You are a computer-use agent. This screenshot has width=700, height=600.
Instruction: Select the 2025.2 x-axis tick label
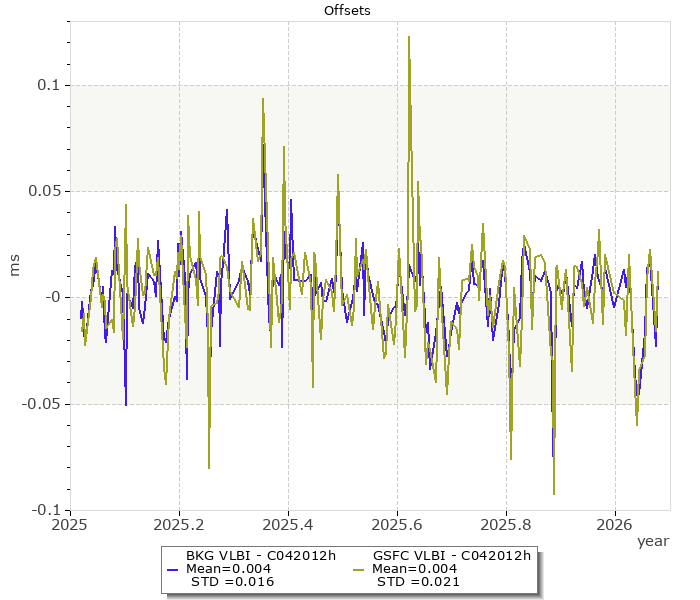click(179, 524)
